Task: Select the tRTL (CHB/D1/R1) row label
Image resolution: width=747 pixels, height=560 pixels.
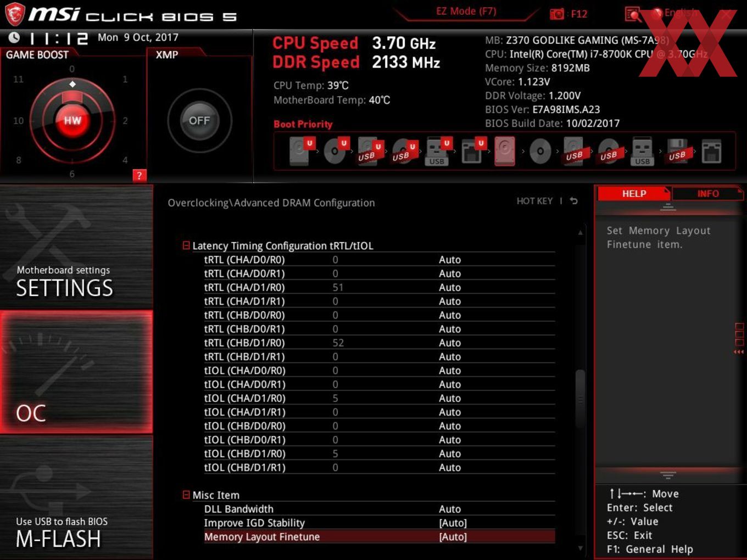Action: pos(244,357)
